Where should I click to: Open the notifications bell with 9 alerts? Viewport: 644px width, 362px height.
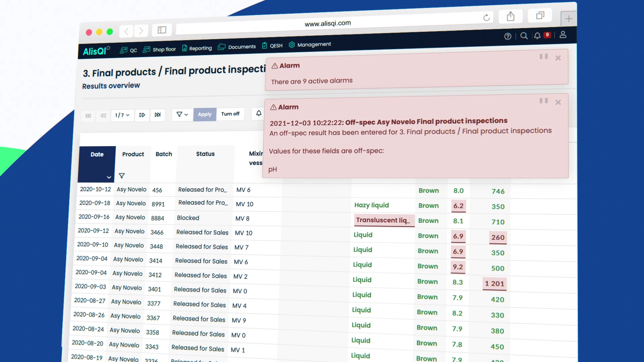pyautogui.click(x=537, y=35)
